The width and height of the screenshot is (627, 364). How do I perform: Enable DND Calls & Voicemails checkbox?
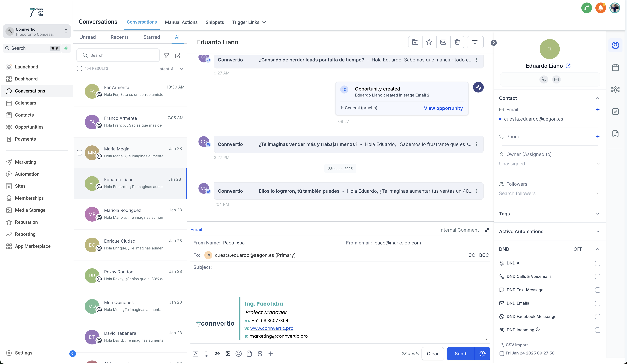click(598, 277)
